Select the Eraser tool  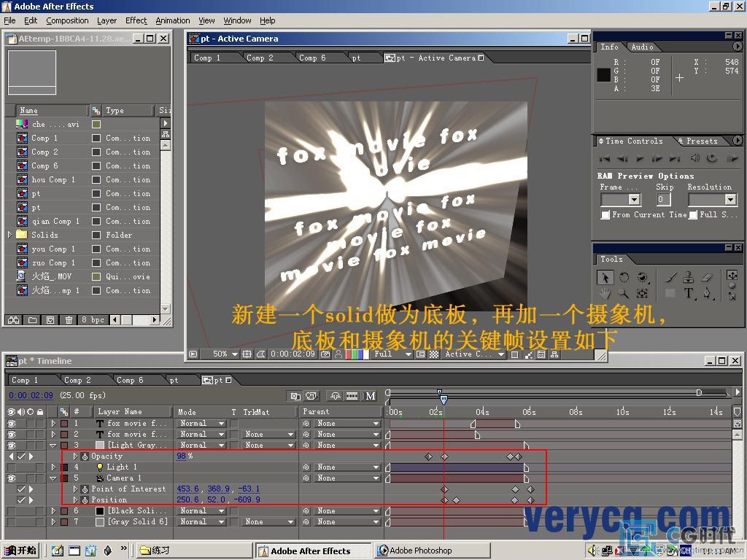(x=707, y=277)
